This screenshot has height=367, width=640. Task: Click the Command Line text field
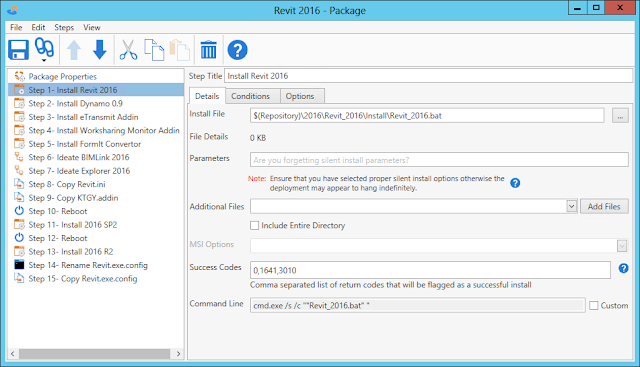[418, 305]
